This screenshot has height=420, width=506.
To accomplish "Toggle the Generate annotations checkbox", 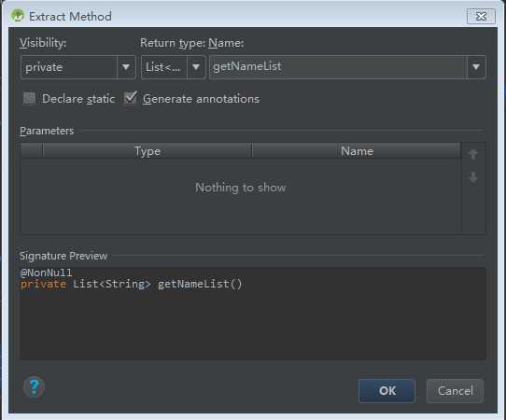I will click(x=131, y=98).
